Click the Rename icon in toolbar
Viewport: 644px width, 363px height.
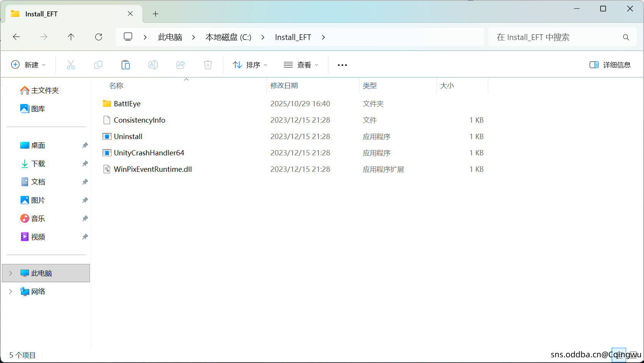point(153,65)
